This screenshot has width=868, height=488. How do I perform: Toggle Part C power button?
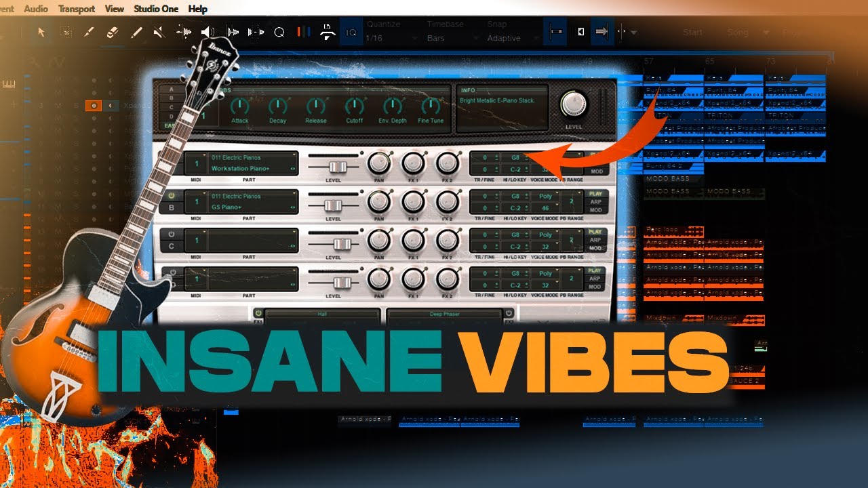(171, 234)
